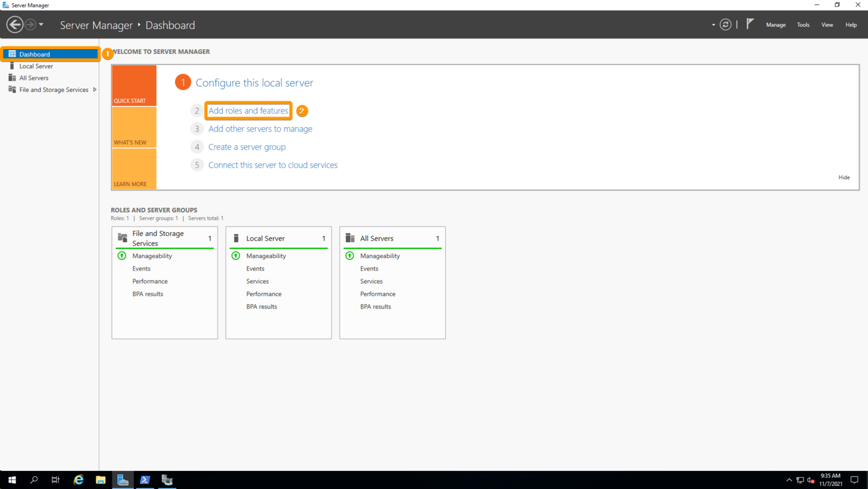This screenshot has width=868, height=489.
Task: Open the navigation history dropdown arrow
Action: click(40, 24)
